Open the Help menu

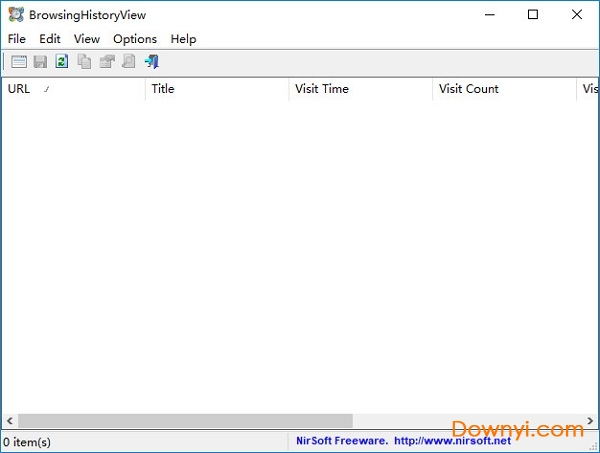[x=183, y=39]
